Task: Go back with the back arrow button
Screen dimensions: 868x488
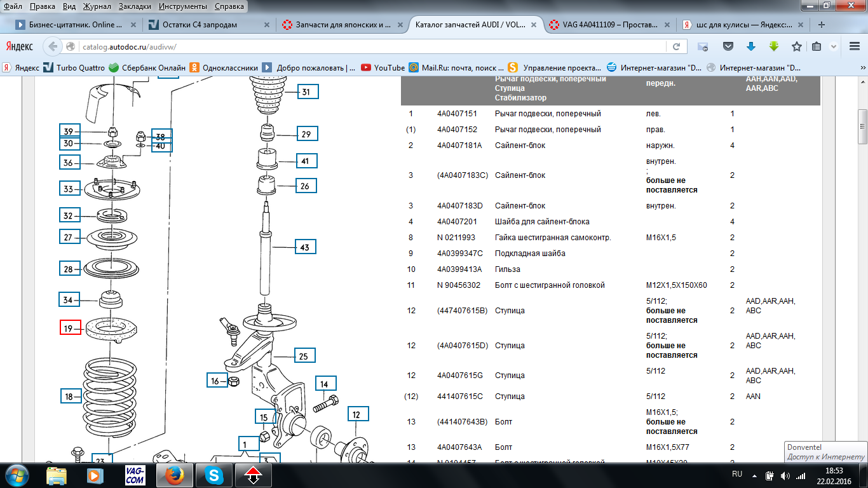Action: [53, 46]
